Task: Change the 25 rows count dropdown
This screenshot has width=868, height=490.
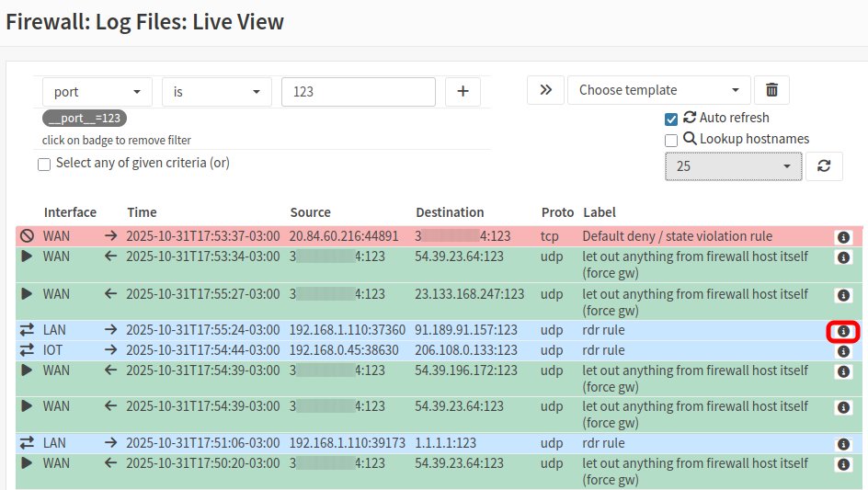Action: (733, 166)
